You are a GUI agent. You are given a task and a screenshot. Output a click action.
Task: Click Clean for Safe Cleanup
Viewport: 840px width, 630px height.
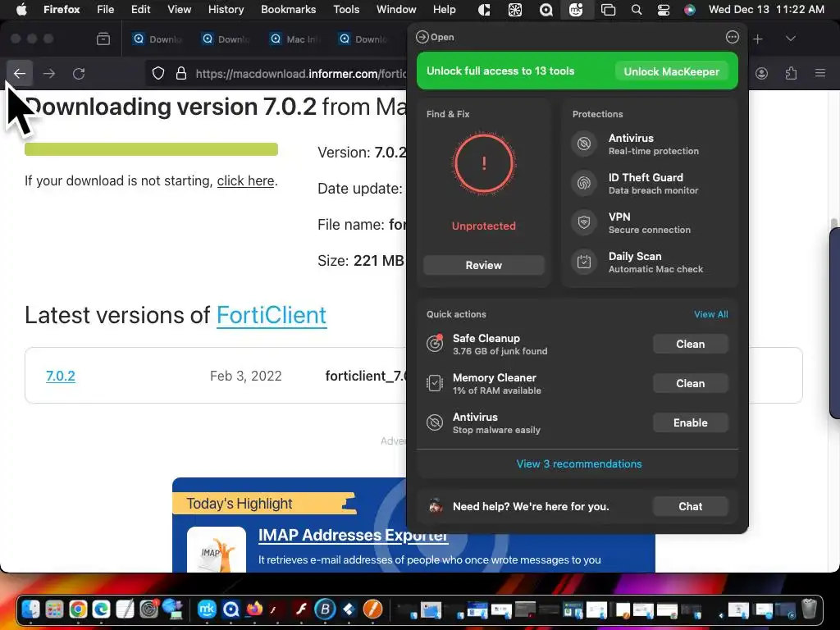coord(691,344)
